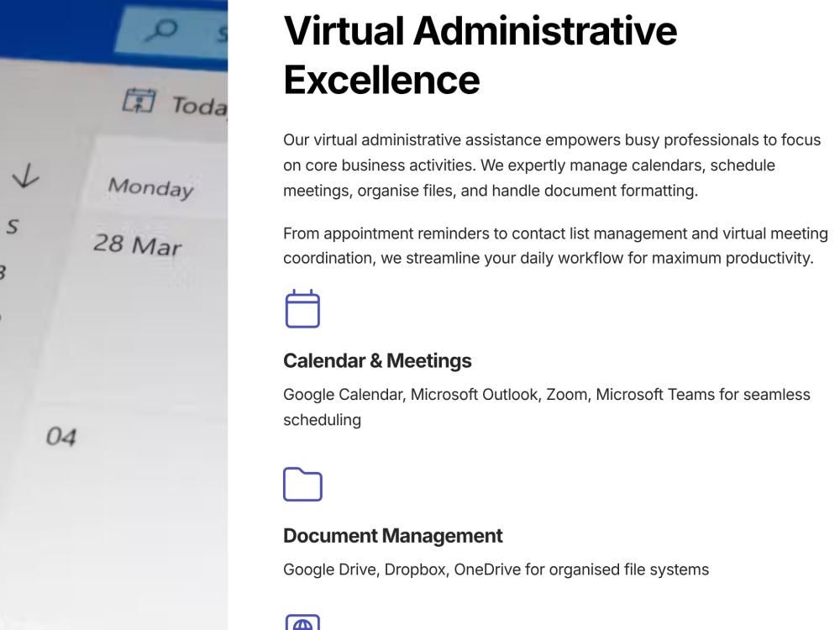Screen dimensions: 840x630
Task: Click the Virtual Administrative Excellence heading
Action: pos(480,55)
